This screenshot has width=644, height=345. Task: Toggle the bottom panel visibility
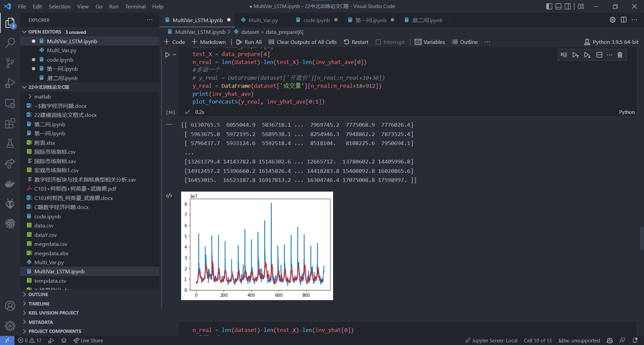pos(558,6)
